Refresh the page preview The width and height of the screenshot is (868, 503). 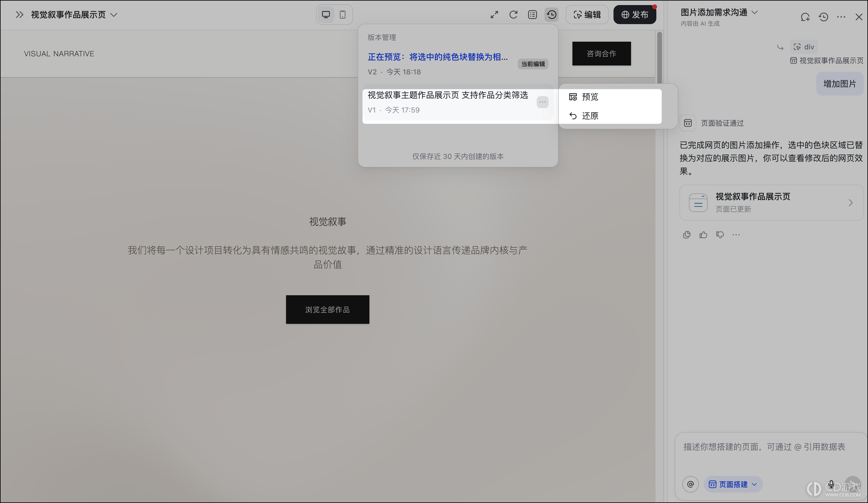(513, 15)
